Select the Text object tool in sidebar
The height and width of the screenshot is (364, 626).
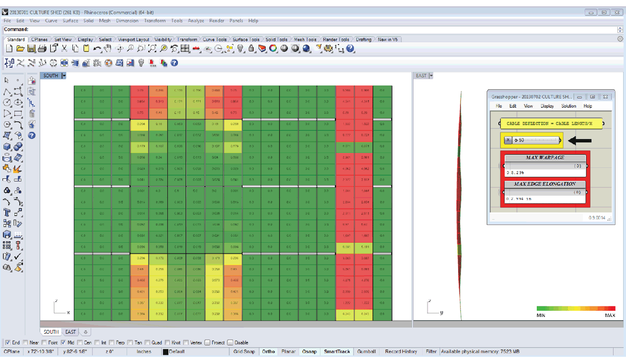[7, 212]
